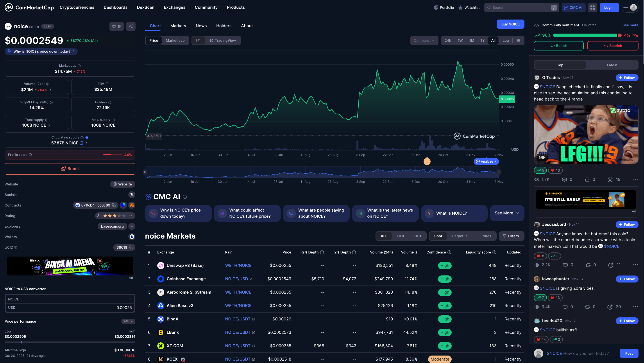Copy the UCID 38618 value
This screenshot has height=363, width=644.
(131, 247)
